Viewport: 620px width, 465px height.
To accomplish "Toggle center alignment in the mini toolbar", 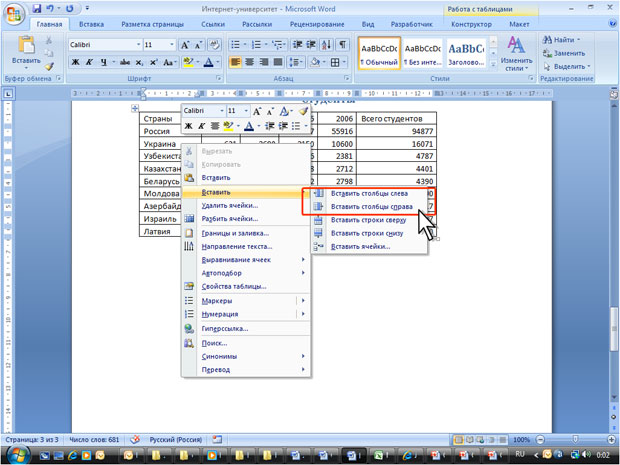I will 214,126.
